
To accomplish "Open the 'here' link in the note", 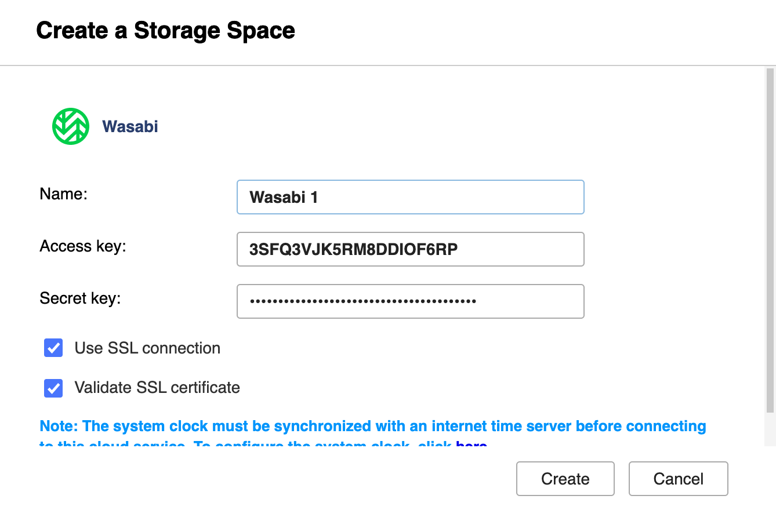I will point(471,444).
